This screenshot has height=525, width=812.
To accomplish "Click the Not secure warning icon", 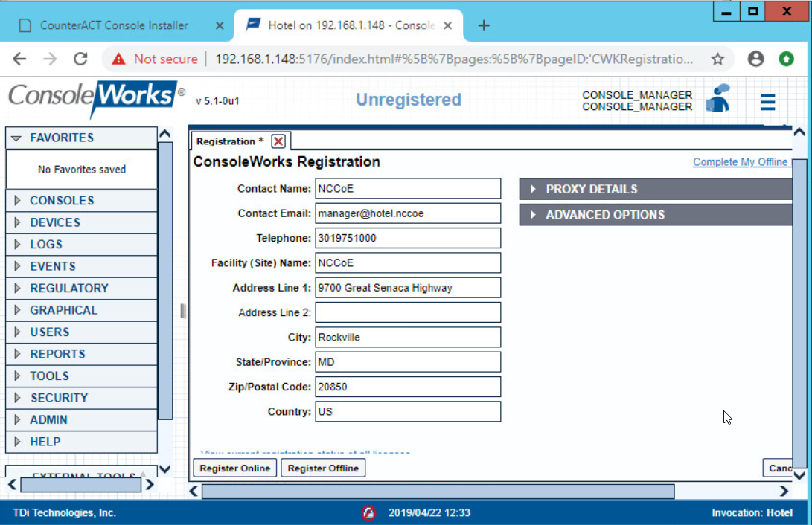I will 118,59.
